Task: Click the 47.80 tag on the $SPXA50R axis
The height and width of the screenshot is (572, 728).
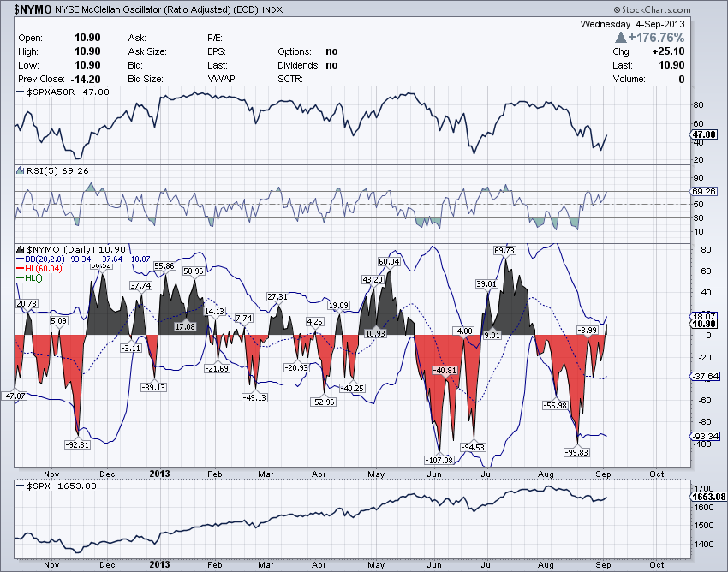Action: point(703,135)
